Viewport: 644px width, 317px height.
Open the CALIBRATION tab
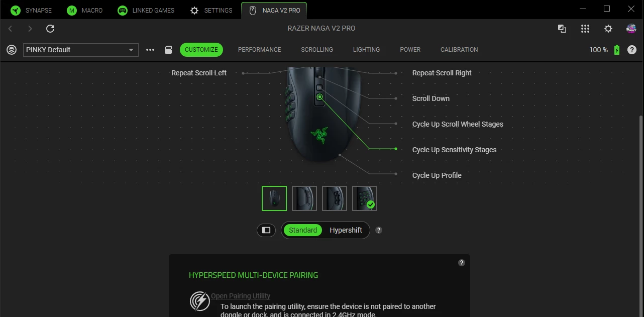(x=459, y=50)
